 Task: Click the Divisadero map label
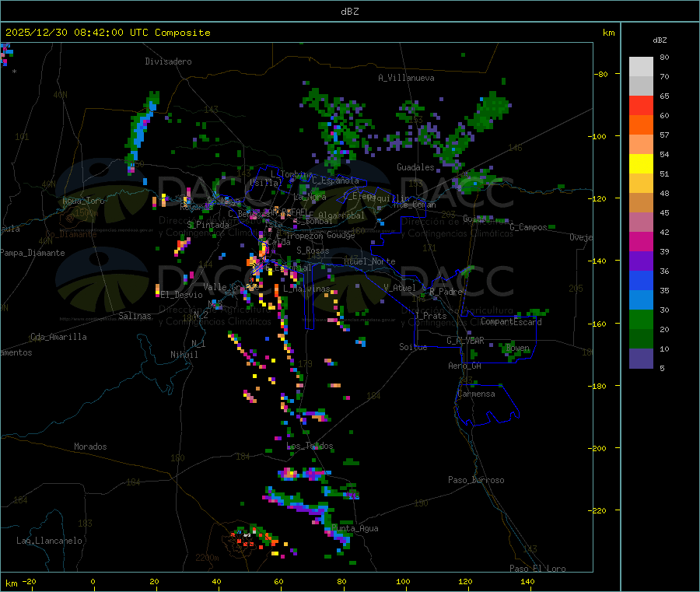(168, 61)
